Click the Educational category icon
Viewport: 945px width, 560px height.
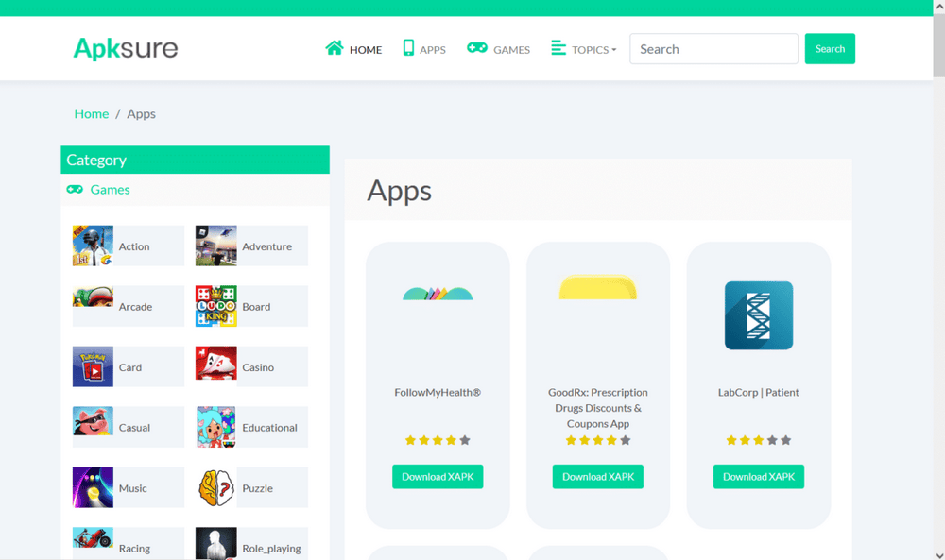(x=215, y=427)
